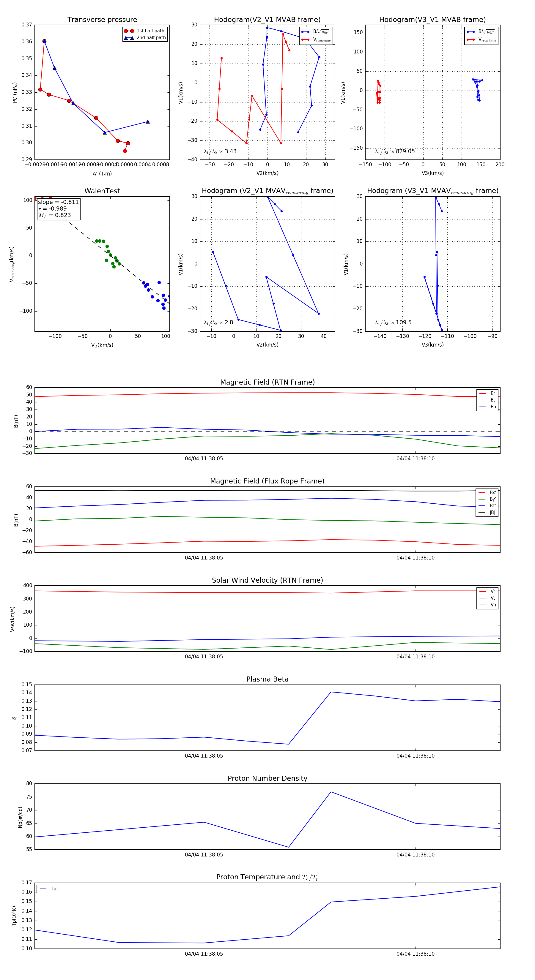Image resolution: width=535 pixels, height=980 pixels.
Task: Click the 'Solar Wind Velocity (RTN Frame)' title
Action: 267,580
